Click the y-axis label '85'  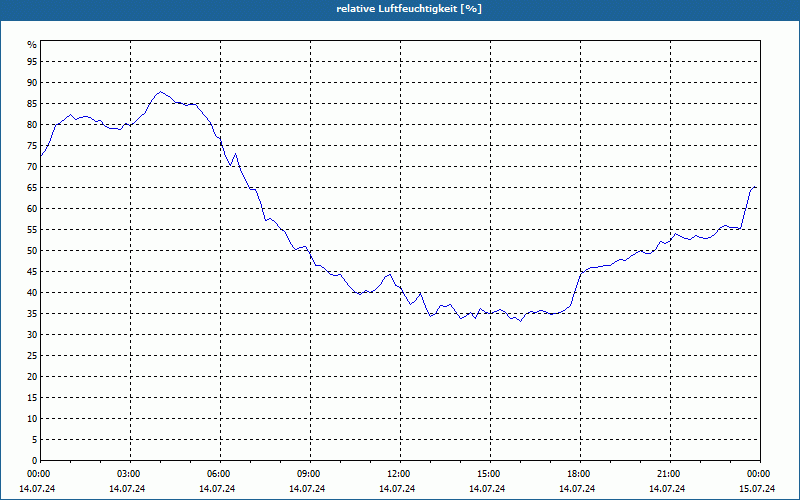coord(32,104)
